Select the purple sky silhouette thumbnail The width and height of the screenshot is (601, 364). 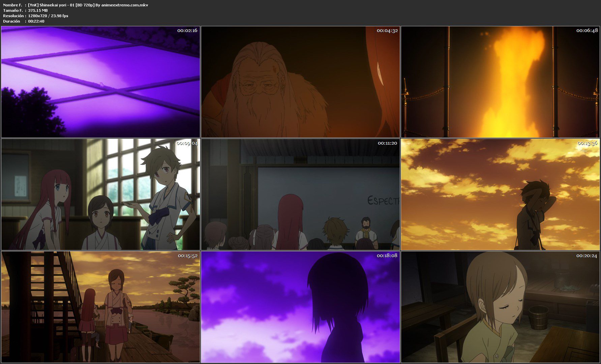(300, 307)
